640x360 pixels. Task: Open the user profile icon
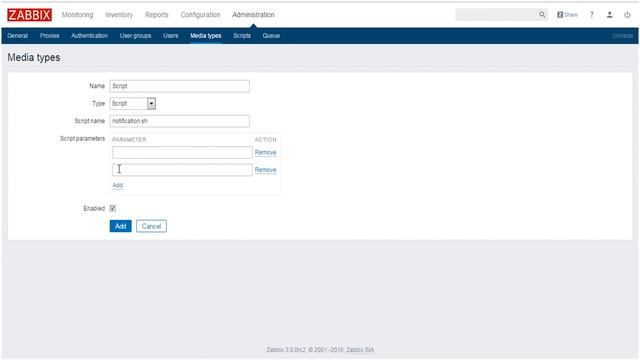point(609,15)
